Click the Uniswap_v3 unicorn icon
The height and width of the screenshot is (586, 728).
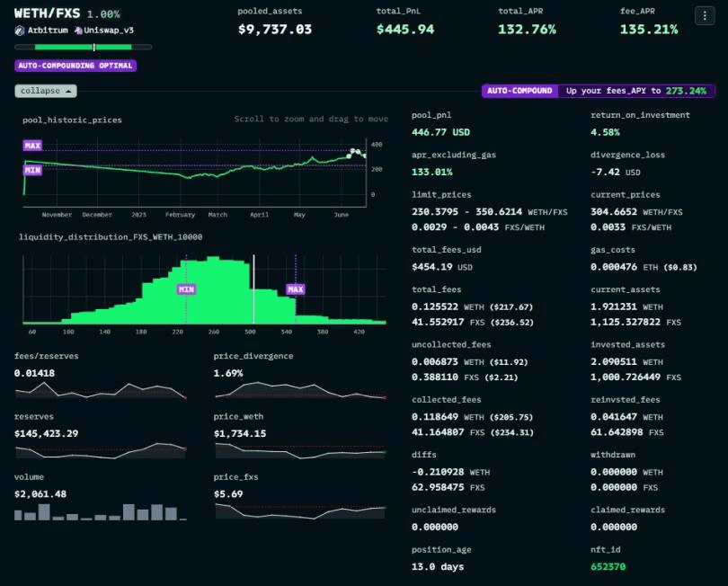point(78,31)
